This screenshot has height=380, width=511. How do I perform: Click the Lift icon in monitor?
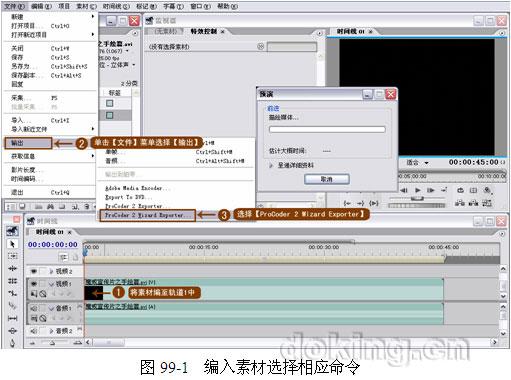pyautogui.click(x=460, y=203)
